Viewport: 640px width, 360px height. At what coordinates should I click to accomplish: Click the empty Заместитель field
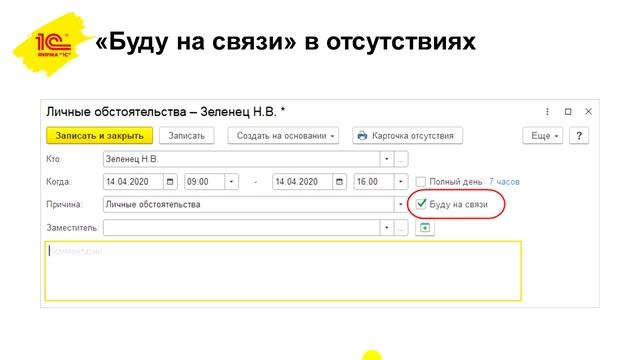click(241, 228)
